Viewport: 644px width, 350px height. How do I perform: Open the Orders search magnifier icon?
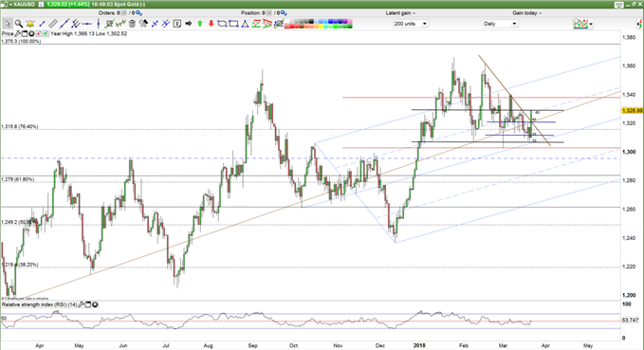coord(138,13)
